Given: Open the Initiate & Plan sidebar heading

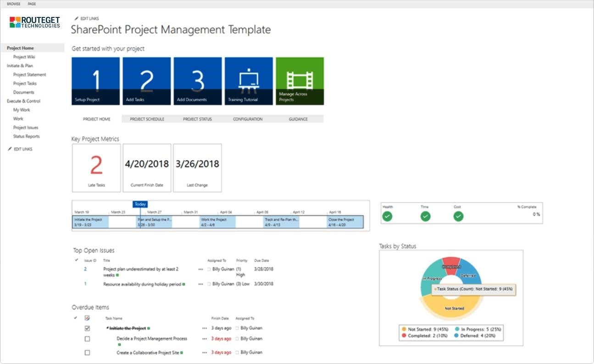Looking at the screenshot, I should tap(20, 66).
